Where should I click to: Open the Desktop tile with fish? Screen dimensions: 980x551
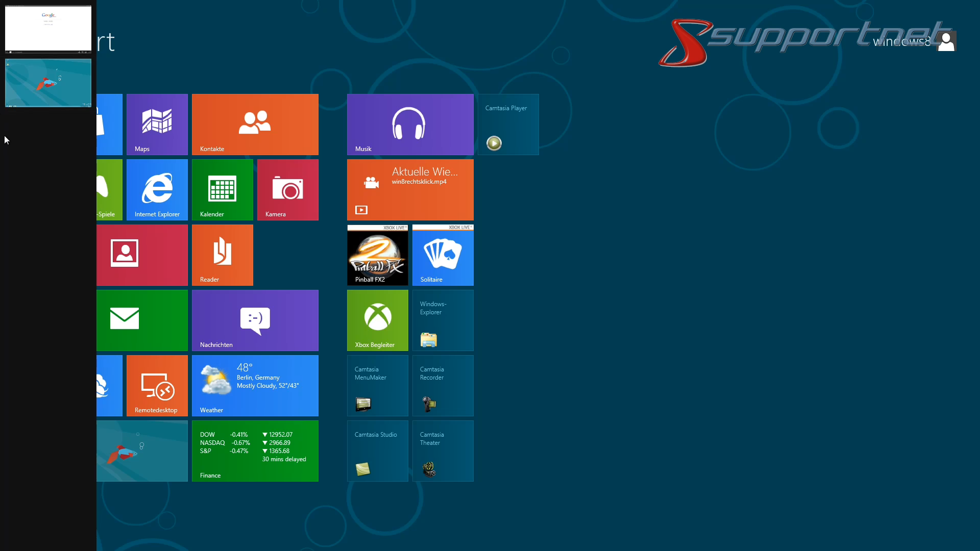coord(142,451)
